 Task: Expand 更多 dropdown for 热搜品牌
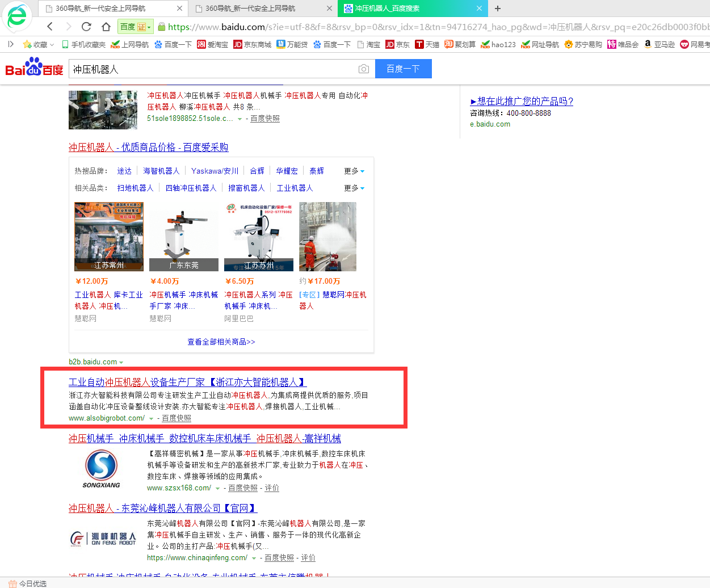pos(354,171)
